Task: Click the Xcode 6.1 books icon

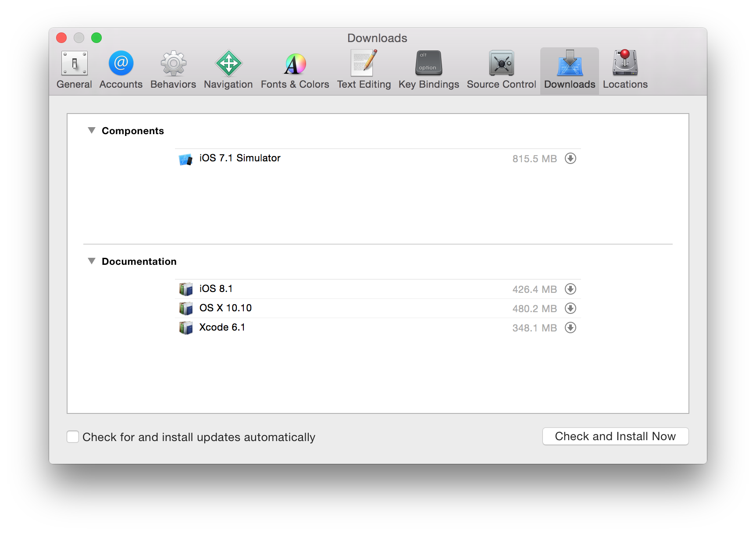Action: pyautogui.click(x=186, y=328)
